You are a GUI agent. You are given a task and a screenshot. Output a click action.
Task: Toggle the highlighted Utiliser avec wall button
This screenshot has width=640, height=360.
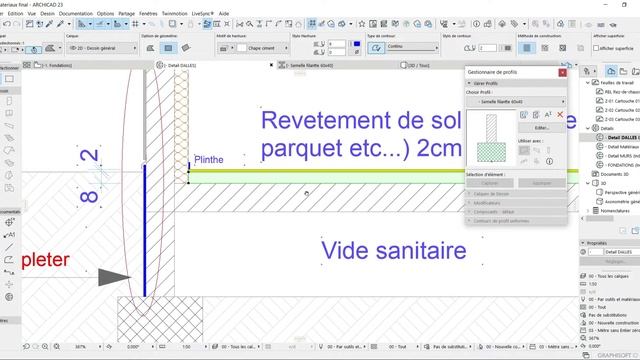(x=524, y=150)
